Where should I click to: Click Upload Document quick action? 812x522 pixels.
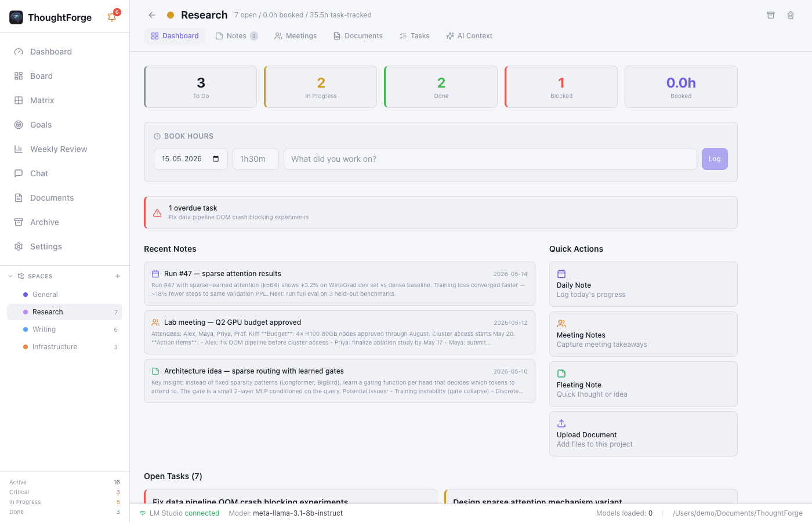point(643,434)
